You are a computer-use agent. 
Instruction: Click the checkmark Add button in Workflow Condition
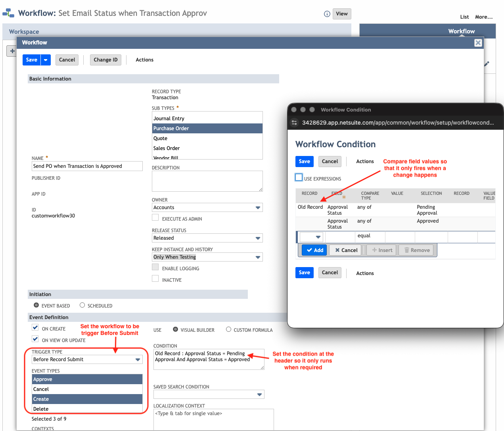(x=314, y=250)
